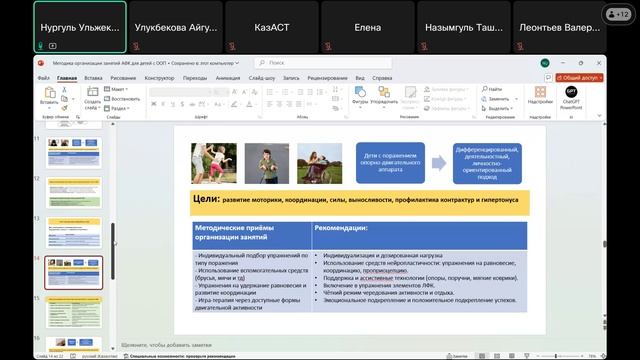Open the Add-ins (Надстройки) icon
This screenshot has width=640, height=360.
540,92
